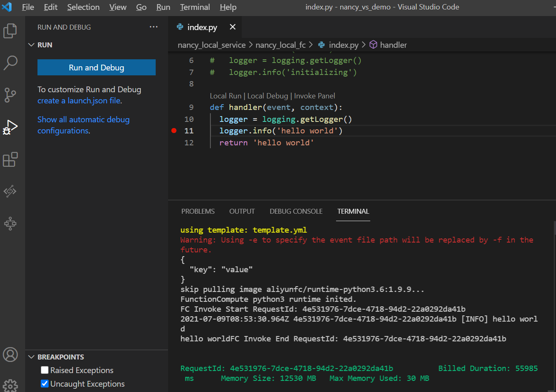Open the Explorer view in activity bar

tap(10, 31)
